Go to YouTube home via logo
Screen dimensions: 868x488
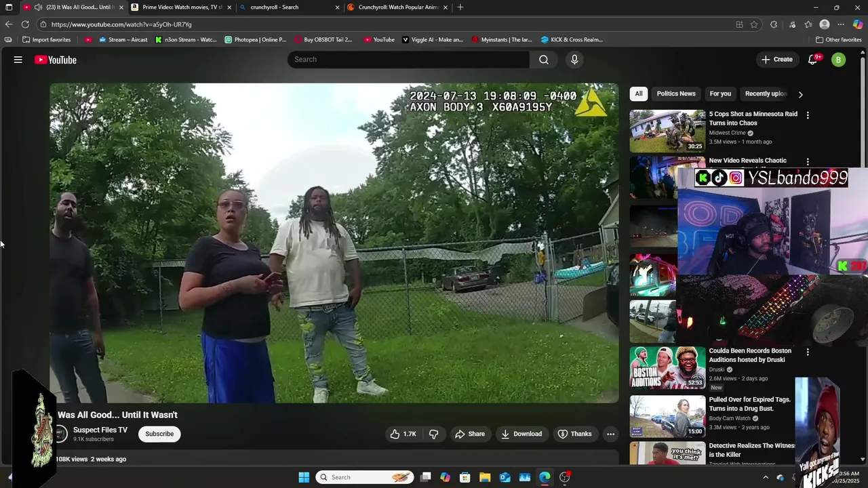coord(56,60)
